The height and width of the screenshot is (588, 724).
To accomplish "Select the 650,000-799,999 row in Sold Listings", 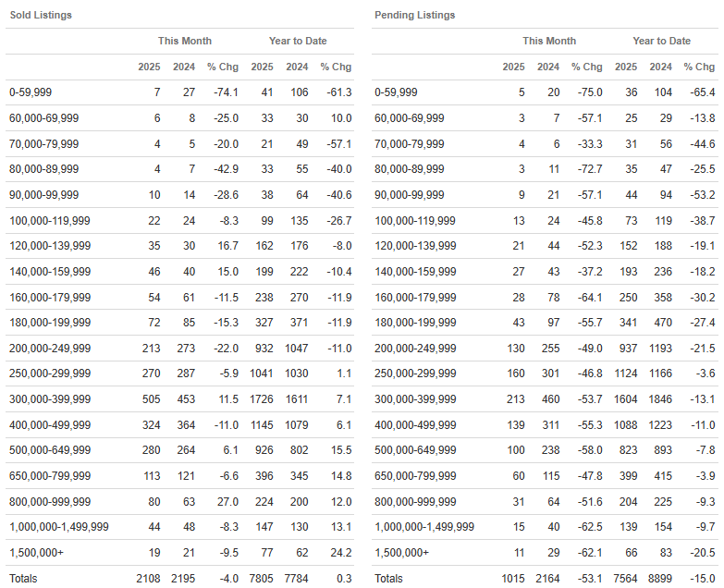I will point(180,476).
